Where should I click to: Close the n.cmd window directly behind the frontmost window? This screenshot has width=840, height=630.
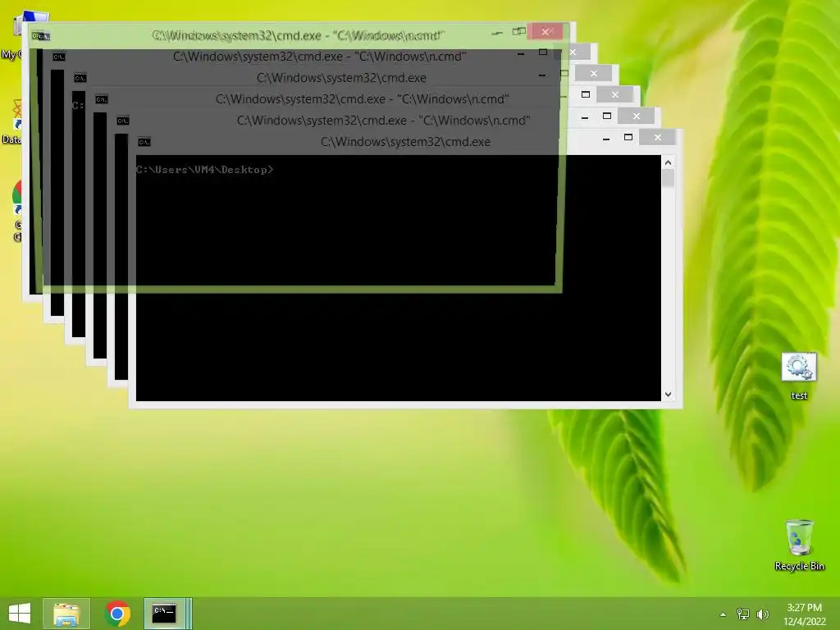pyautogui.click(x=636, y=116)
